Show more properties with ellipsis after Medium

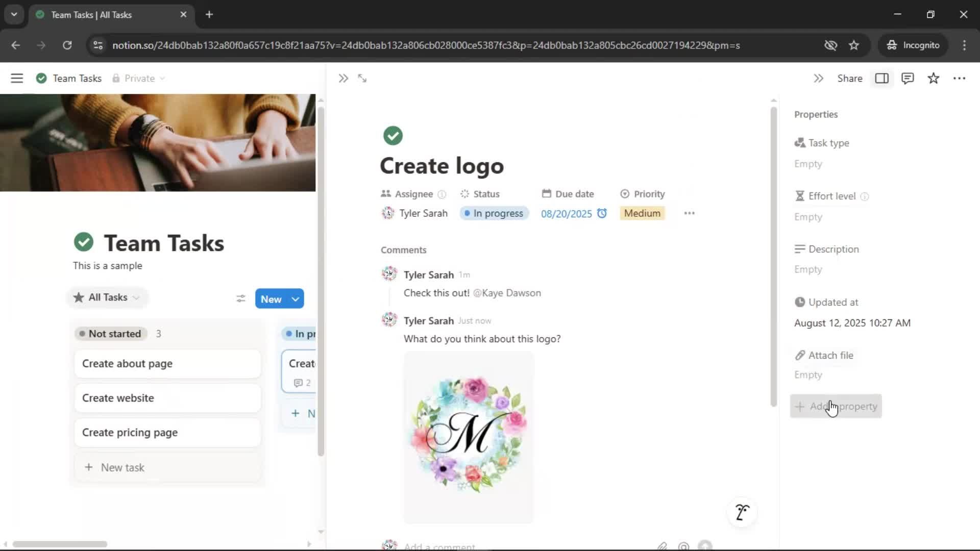coord(690,213)
